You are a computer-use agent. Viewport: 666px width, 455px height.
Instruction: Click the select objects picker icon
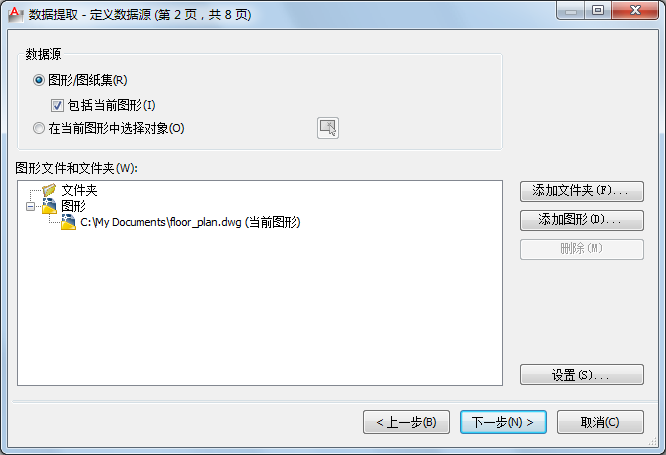tap(327, 128)
